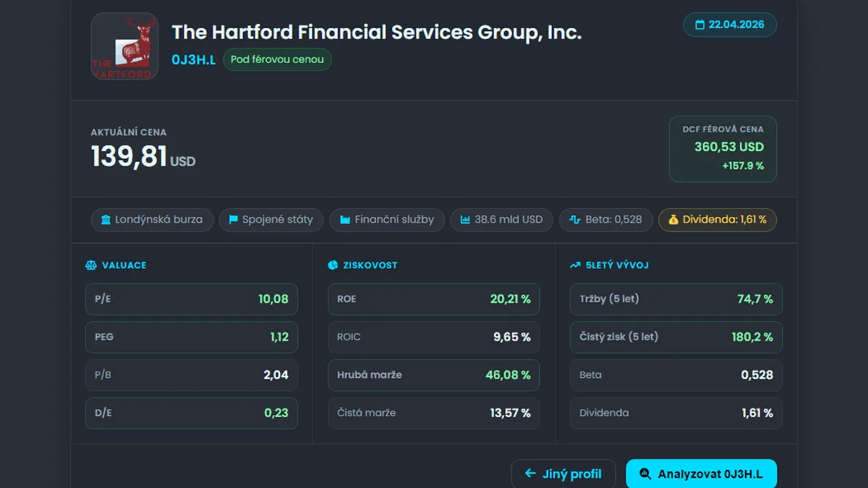Select the Čistý zisk (5 let) row
Image resolution: width=868 pixels, height=488 pixels.
tap(676, 337)
